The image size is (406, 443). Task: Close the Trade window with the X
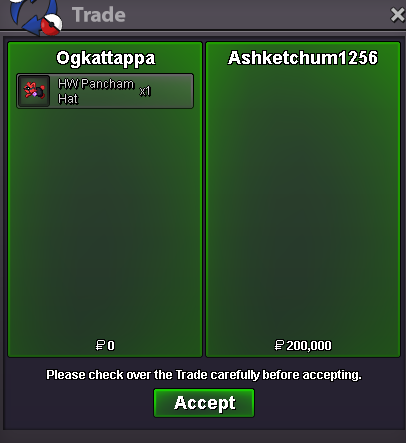[397, 15]
